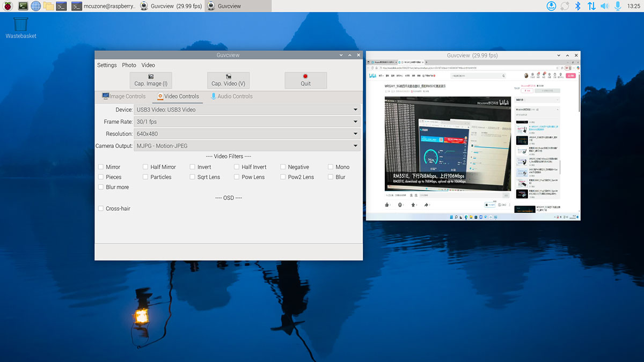This screenshot has width=644, height=362.
Task: Open the Resolution dropdown showing 640x480
Action: coord(247,134)
